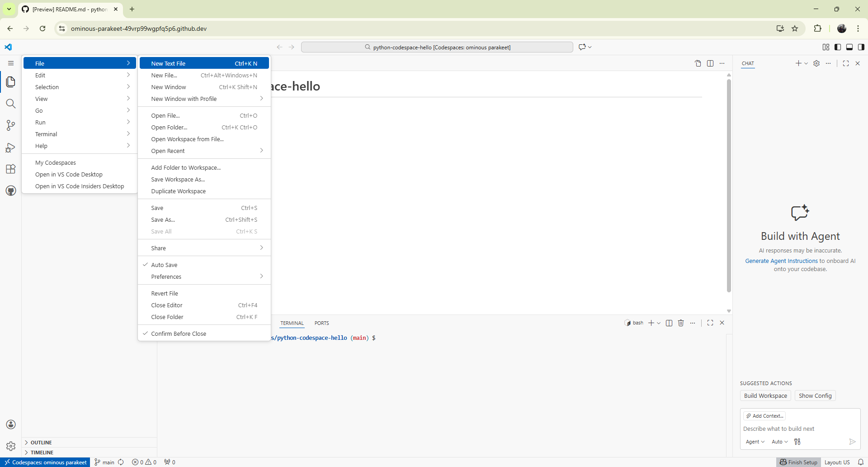The width and height of the screenshot is (868, 467).
Task: Start a new chat with plus icon
Action: tap(798, 63)
